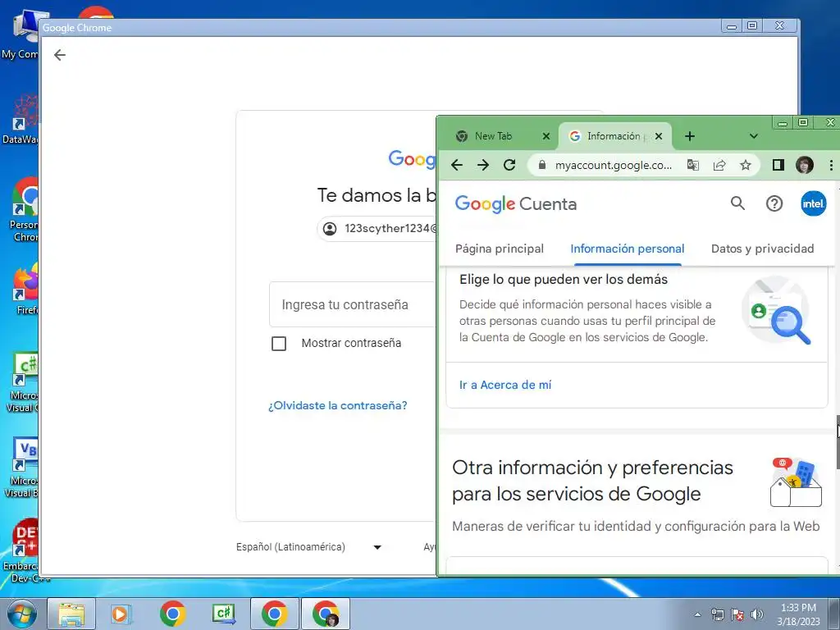Open Windows Explorer from the taskbar

point(71,614)
